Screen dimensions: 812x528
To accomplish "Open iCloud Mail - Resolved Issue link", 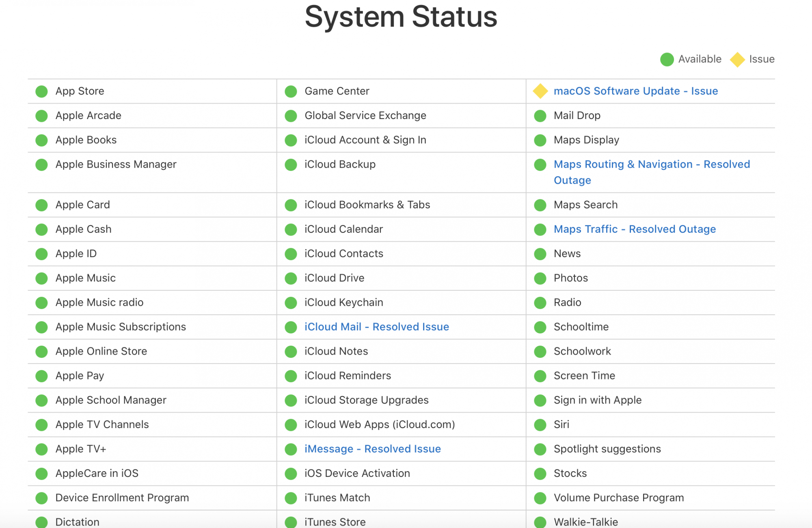I will click(x=376, y=327).
